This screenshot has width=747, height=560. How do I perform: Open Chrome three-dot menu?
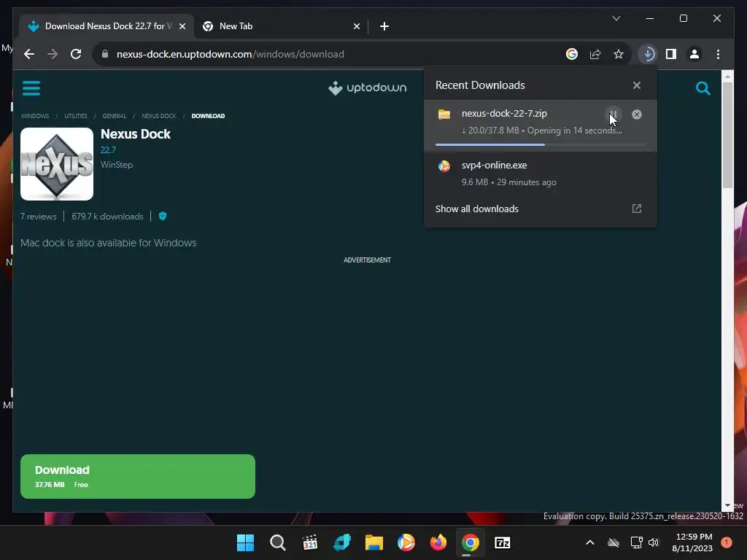click(x=718, y=54)
